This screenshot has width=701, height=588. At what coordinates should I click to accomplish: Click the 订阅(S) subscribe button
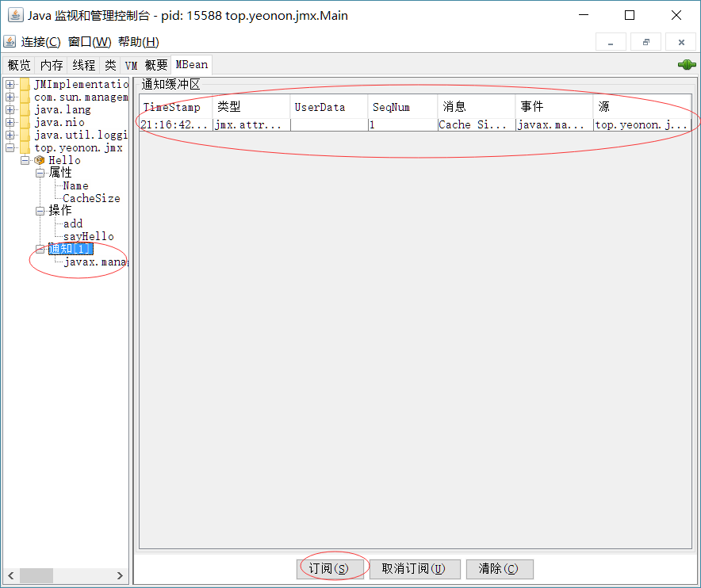(330, 569)
